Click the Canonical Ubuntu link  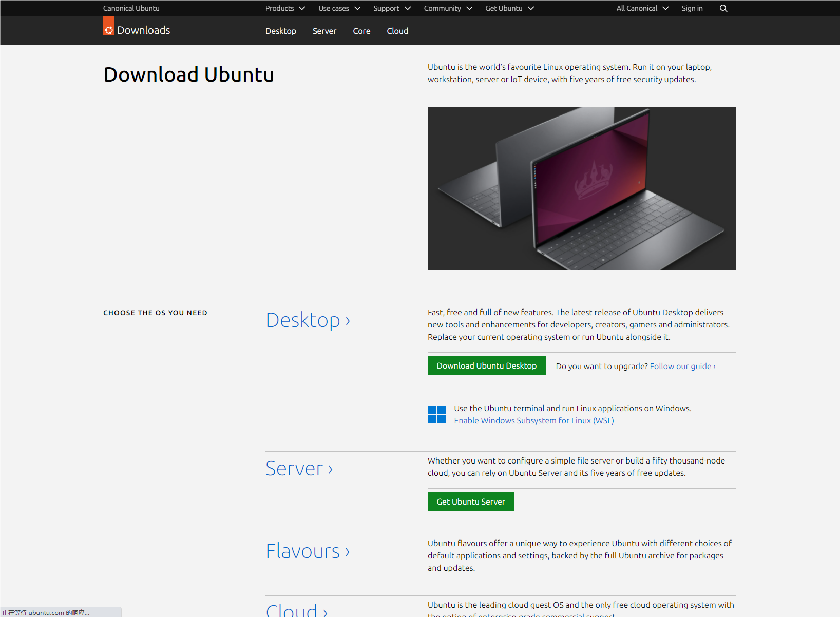(x=131, y=8)
